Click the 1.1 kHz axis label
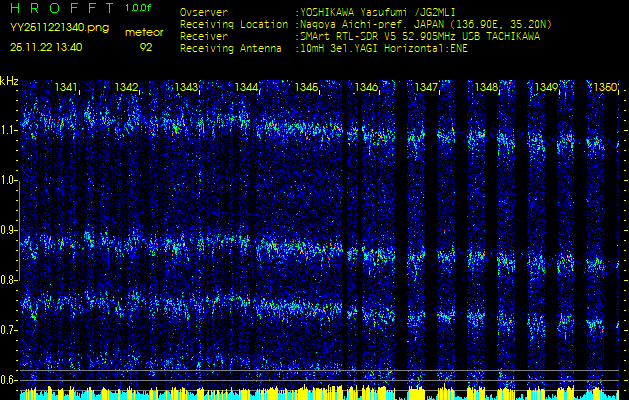 [10, 130]
